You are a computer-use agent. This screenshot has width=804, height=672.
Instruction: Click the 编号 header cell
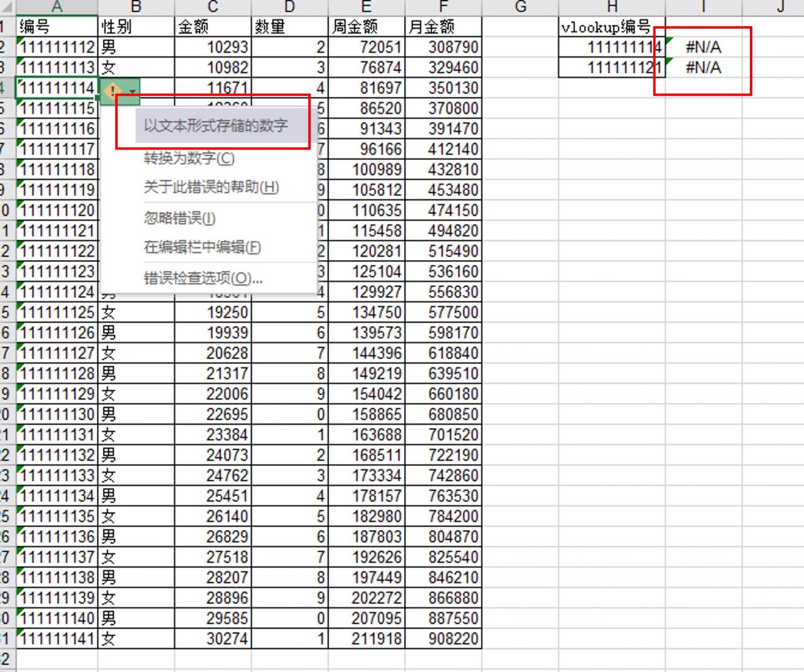point(57,27)
